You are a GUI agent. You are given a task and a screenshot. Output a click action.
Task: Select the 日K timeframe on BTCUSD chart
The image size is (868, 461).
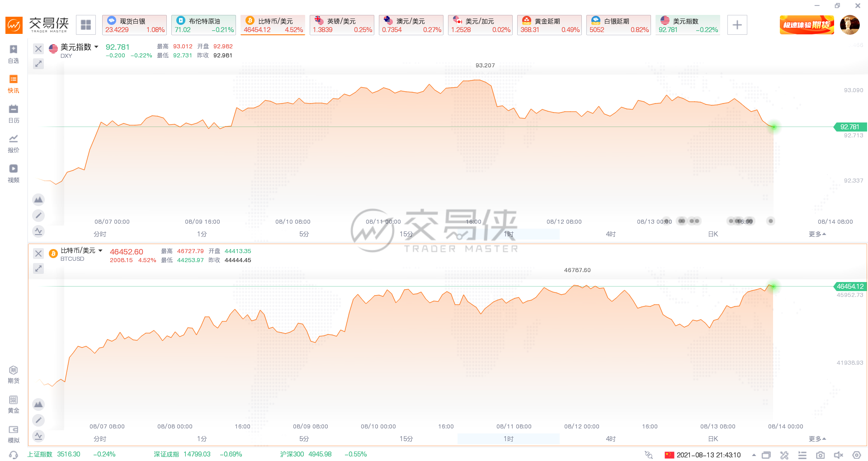point(713,439)
